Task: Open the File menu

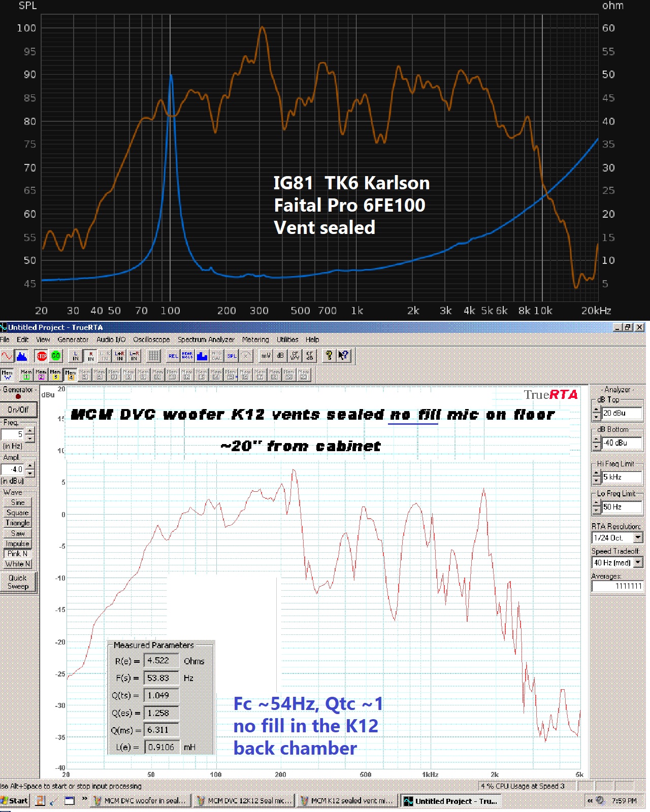Action: coord(5,340)
